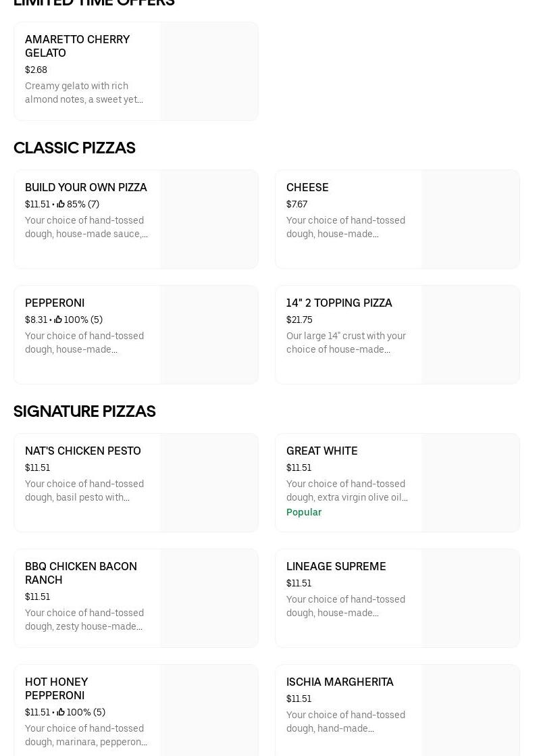Screen dimensions: 543x756
Task: Click the Classic Pizzas section heading
Action: coord(74,148)
